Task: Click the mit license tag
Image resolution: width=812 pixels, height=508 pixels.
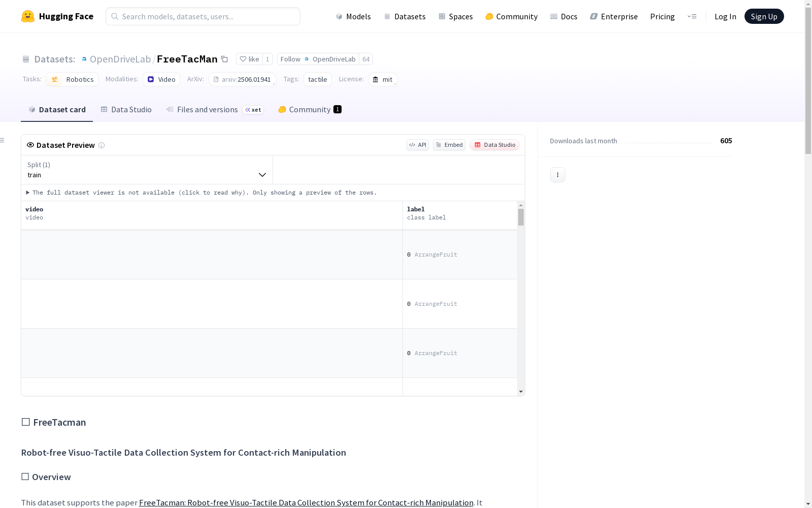Action: click(x=383, y=79)
